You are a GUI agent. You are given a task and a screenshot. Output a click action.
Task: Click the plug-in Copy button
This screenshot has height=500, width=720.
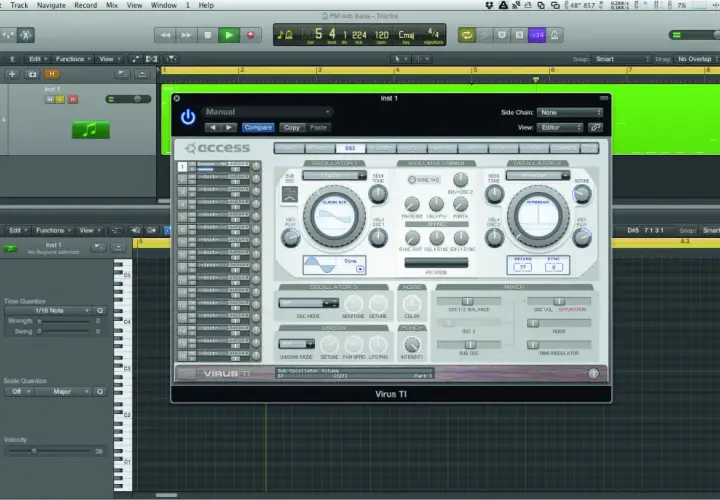292,128
